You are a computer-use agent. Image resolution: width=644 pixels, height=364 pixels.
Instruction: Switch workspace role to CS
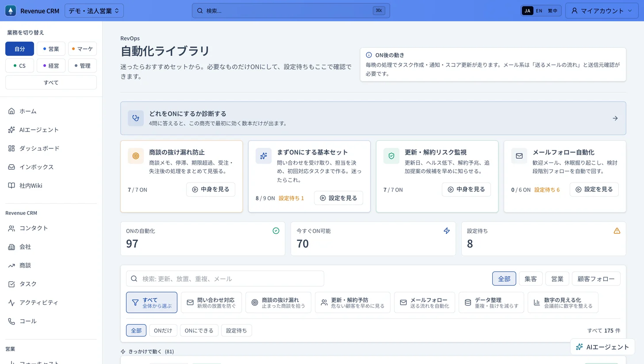(19, 66)
